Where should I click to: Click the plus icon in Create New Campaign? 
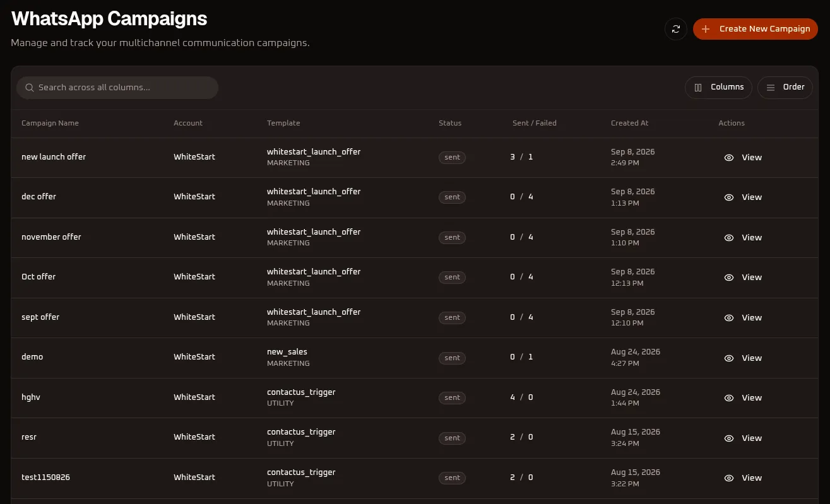706,29
